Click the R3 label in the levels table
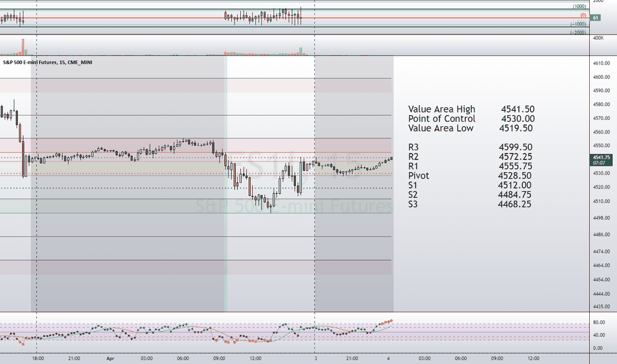Image resolution: width=617 pixels, height=364 pixels. point(413,147)
